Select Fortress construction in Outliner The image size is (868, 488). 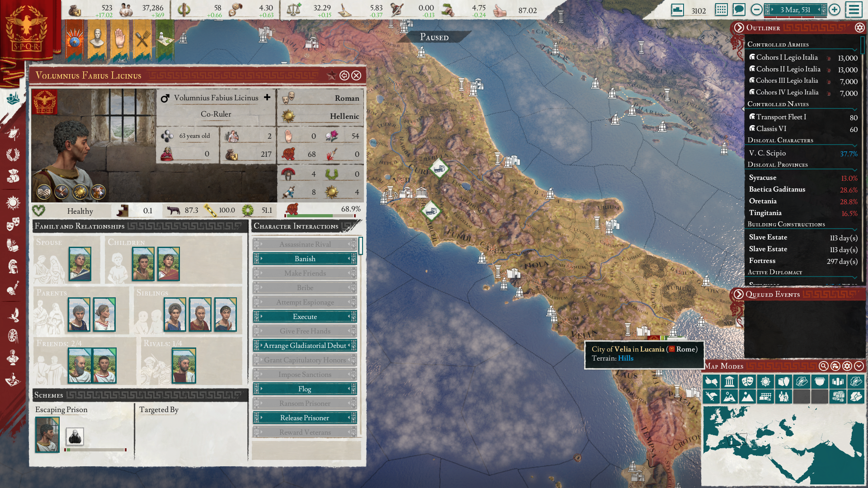pos(803,261)
